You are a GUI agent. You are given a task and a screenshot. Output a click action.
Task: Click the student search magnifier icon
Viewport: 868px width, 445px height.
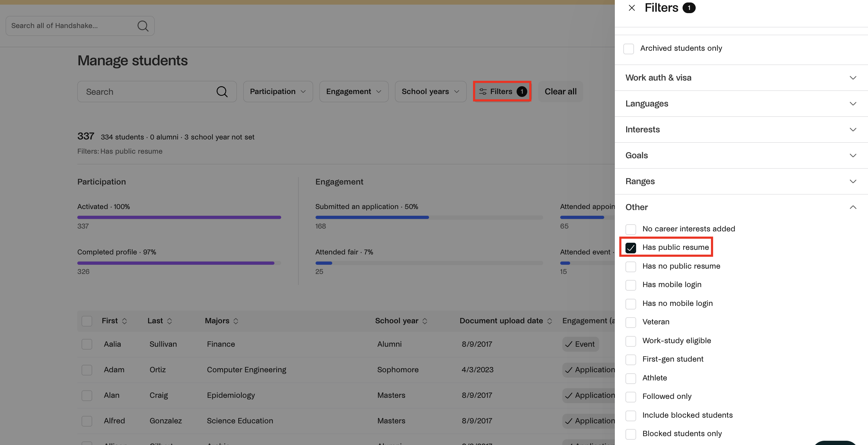(x=222, y=92)
